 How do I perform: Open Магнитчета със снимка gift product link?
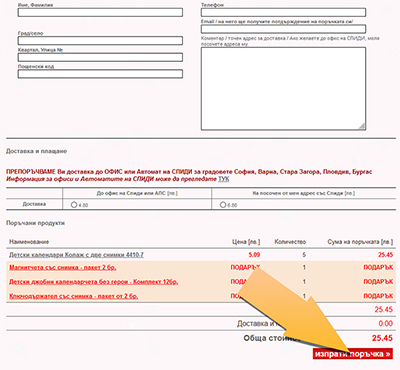(x=63, y=268)
